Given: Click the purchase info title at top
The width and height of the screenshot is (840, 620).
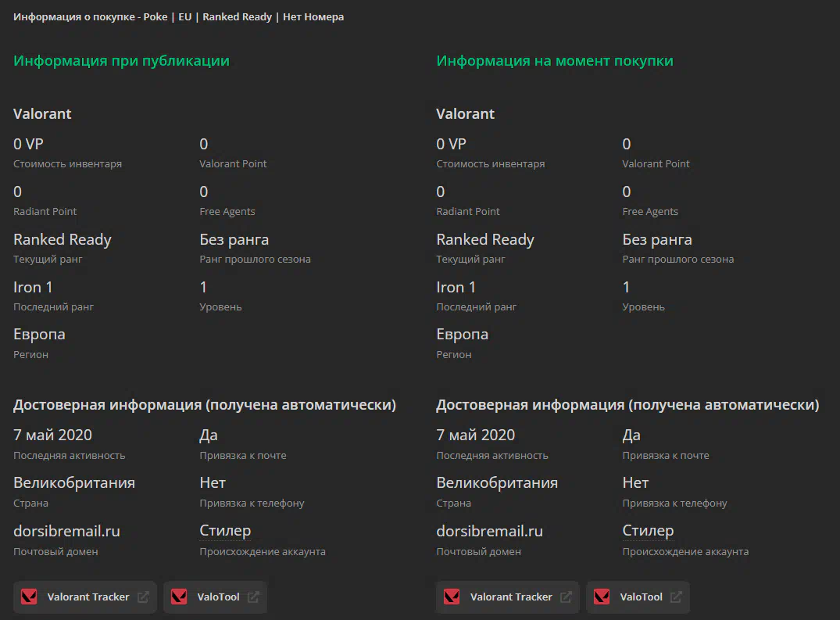Looking at the screenshot, I should (178, 17).
